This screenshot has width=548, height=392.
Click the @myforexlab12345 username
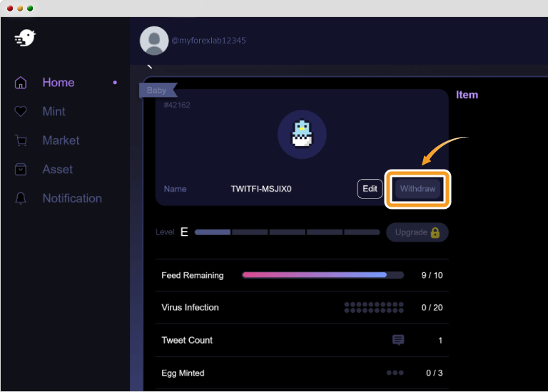point(208,41)
